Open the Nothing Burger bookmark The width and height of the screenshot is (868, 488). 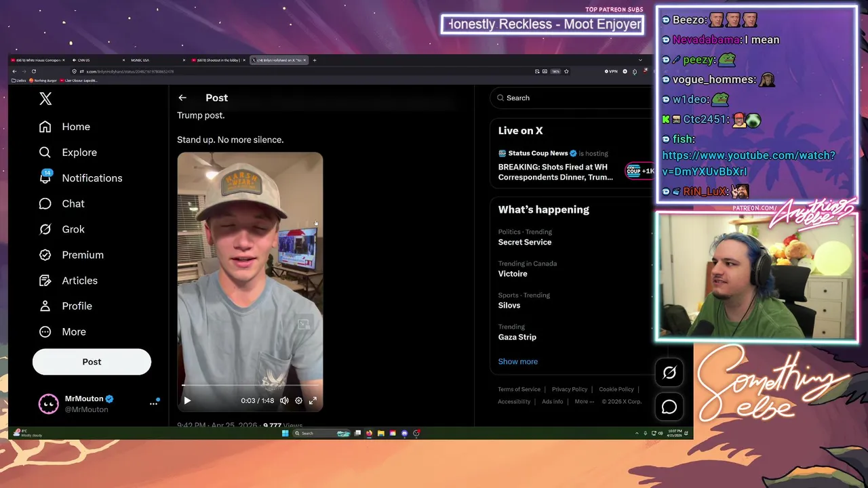point(43,81)
